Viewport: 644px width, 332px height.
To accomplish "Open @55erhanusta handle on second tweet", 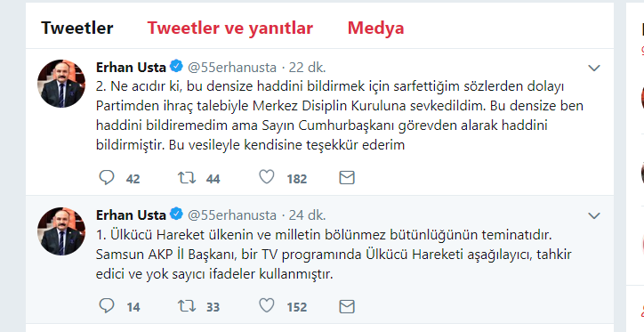I will 232,215.
